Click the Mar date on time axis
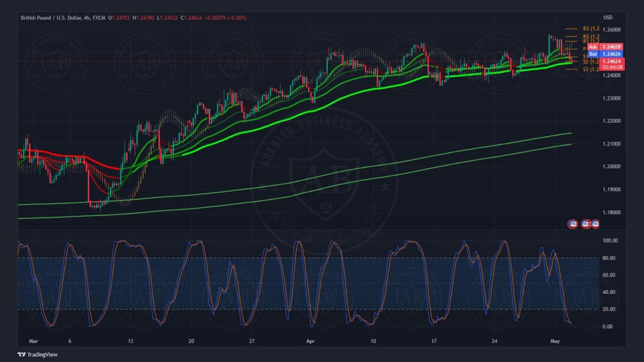 coord(33,341)
